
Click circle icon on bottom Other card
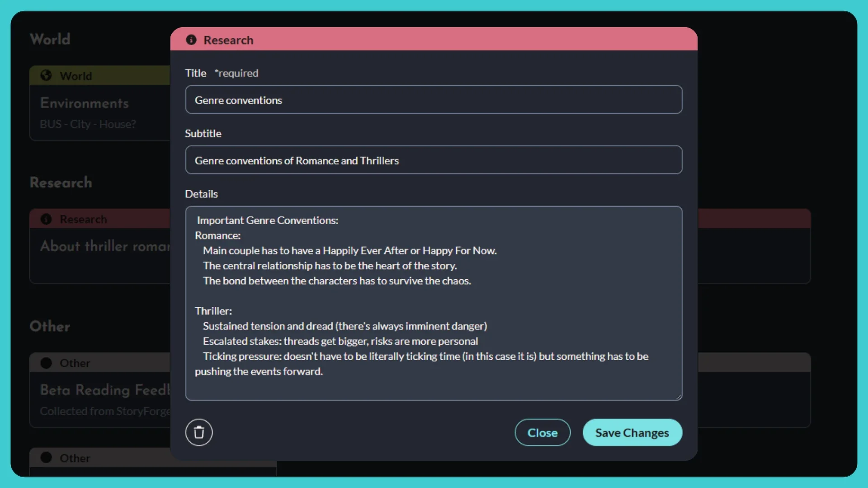pyautogui.click(x=46, y=457)
